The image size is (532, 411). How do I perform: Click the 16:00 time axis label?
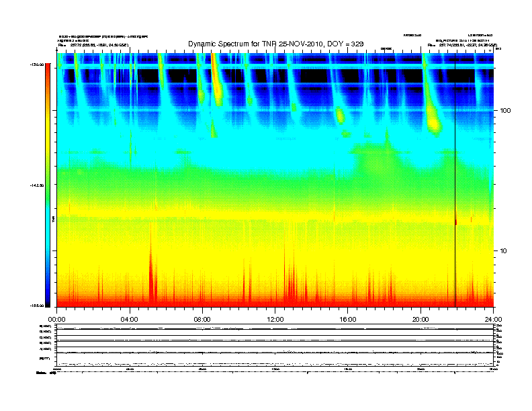[348, 320]
